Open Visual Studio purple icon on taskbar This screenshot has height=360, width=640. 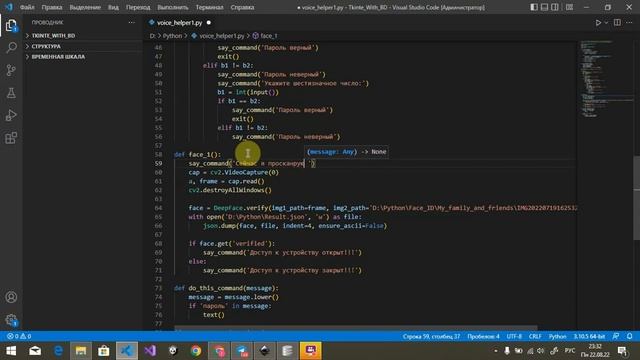pos(150,351)
